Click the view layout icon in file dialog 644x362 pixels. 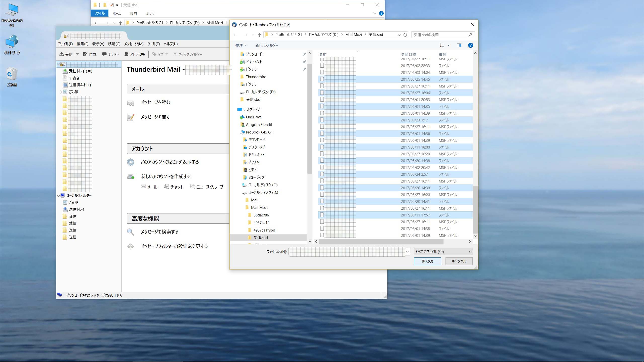coord(442,45)
